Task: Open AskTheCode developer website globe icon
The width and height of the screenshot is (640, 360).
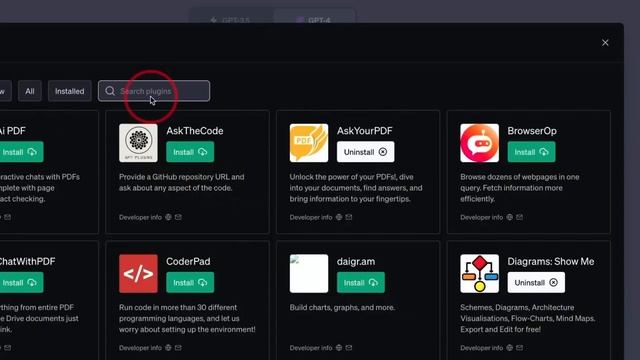Action: coord(168,217)
